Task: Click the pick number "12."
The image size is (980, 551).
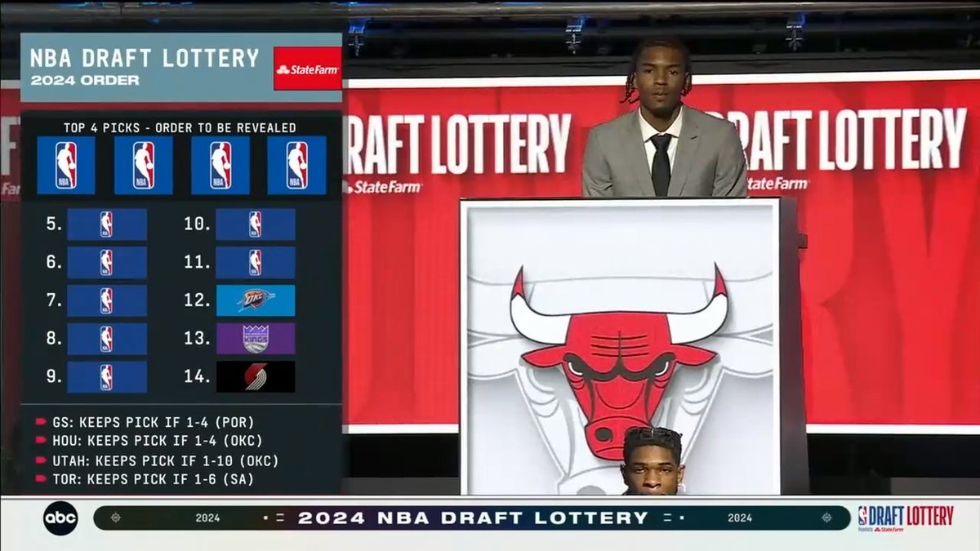Action: click(197, 300)
